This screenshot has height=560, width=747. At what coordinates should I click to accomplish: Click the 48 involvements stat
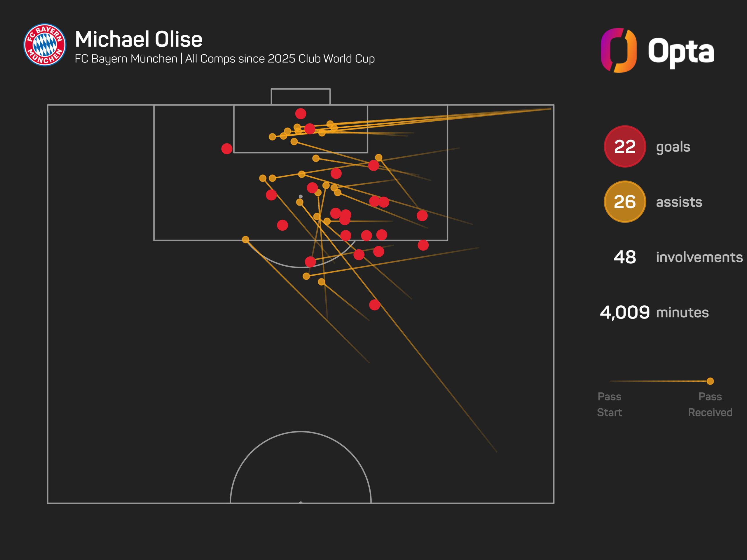click(x=678, y=257)
